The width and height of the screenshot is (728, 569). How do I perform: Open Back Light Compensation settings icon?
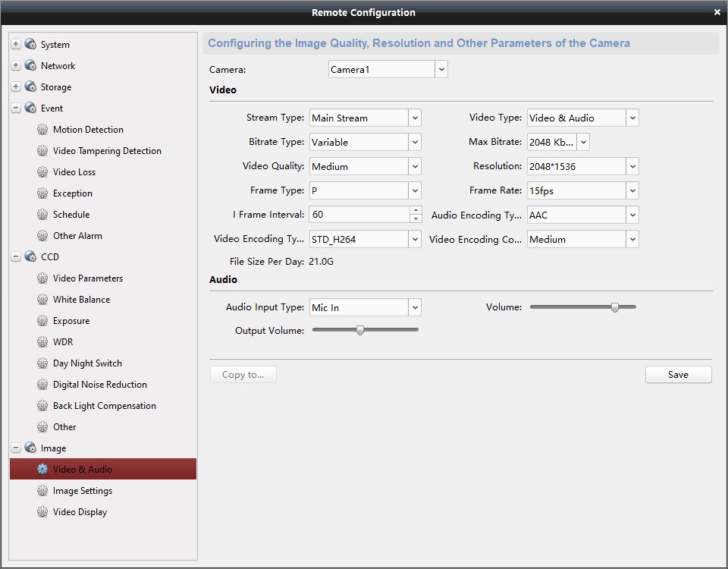tap(42, 405)
